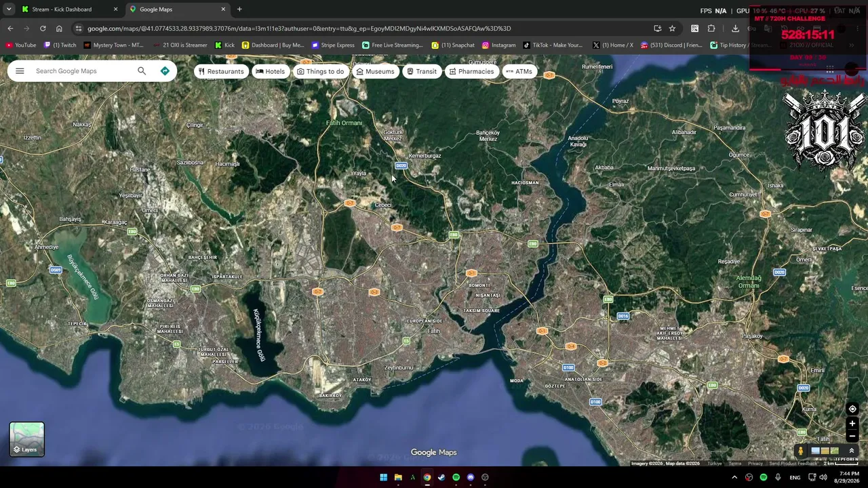This screenshot has height=488, width=868.
Task: Open Spotify from the taskbar
Action: click(x=456, y=477)
